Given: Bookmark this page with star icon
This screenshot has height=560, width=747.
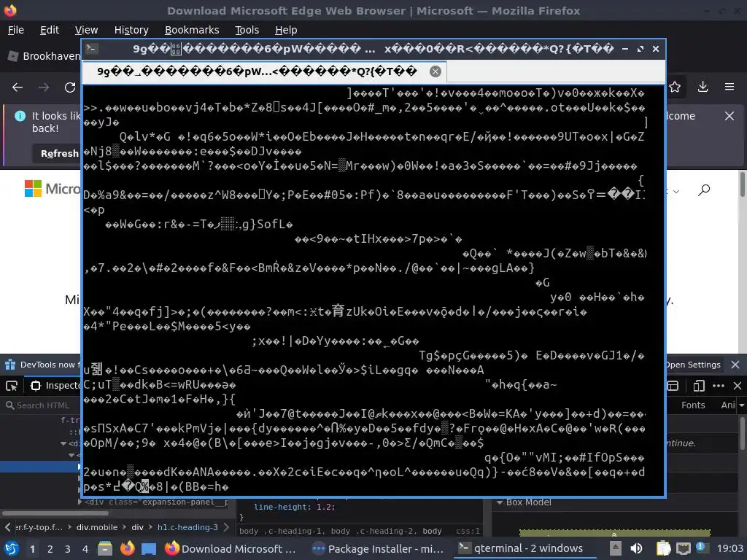Looking at the screenshot, I should coord(675,87).
